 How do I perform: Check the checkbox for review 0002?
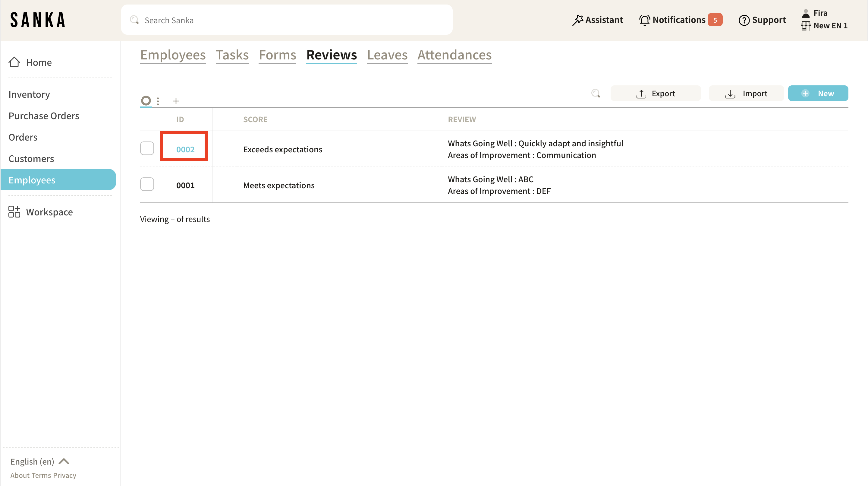[147, 148]
